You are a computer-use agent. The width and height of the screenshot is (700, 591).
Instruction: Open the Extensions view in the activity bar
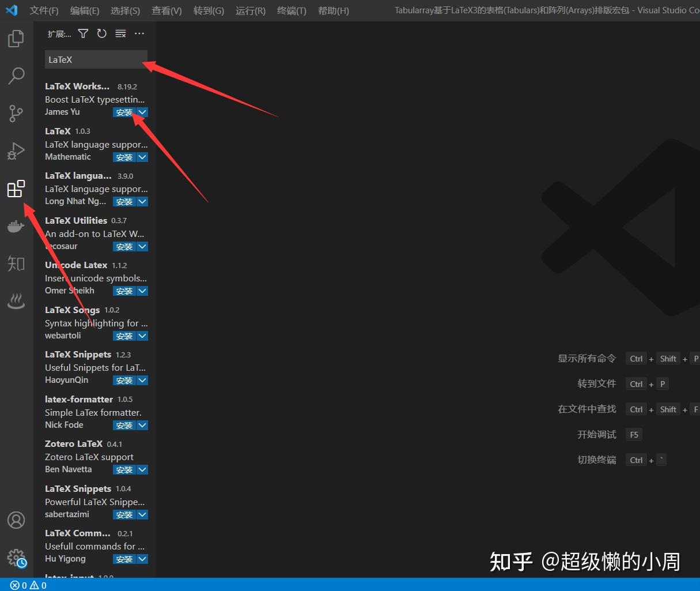(x=16, y=188)
